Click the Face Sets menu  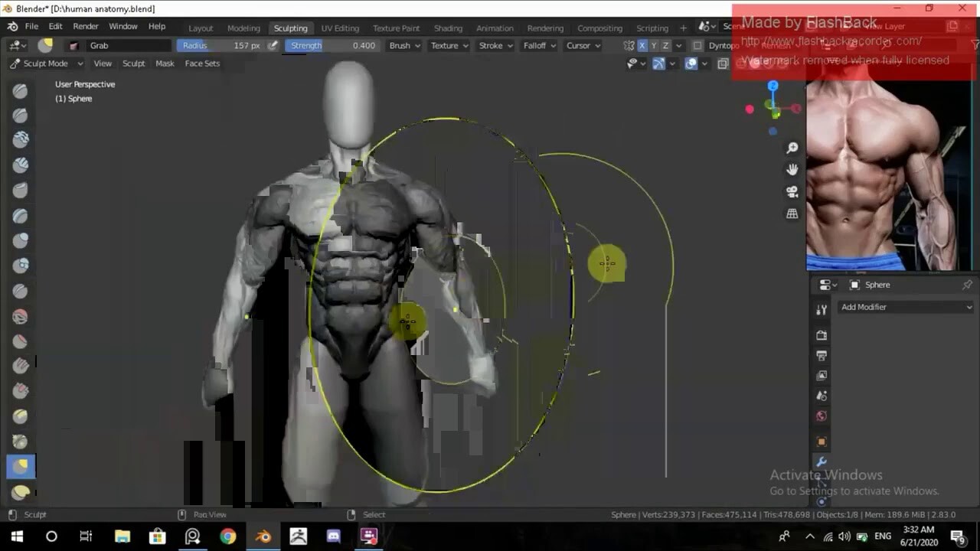[202, 64]
